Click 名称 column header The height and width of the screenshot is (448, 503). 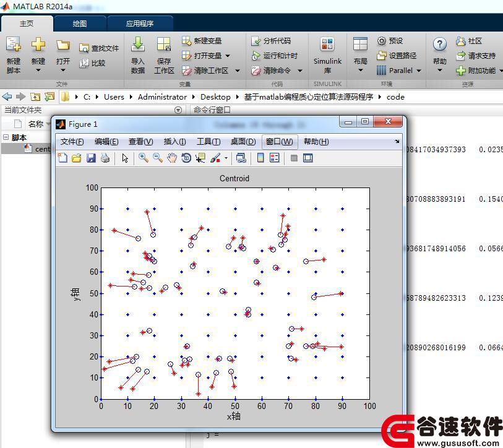[x=36, y=124]
